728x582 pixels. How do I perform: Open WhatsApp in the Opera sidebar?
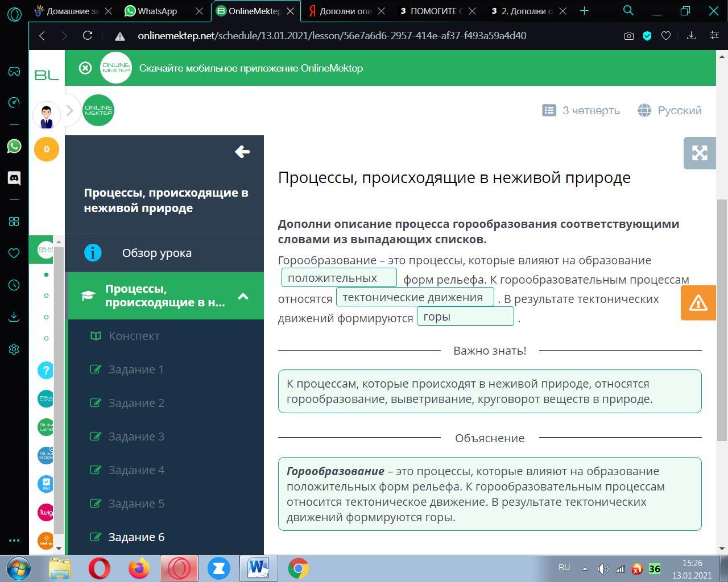coord(14,146)
